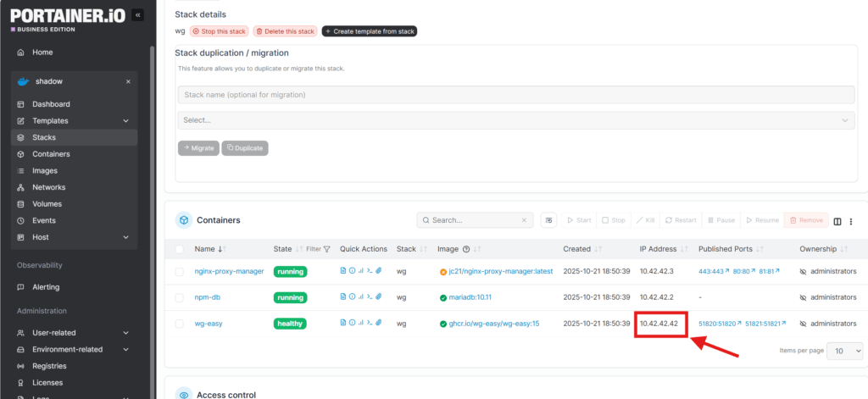Screen dimensions: 868x399
Task: Click the Stop this stack button
Action: [219, 31]
